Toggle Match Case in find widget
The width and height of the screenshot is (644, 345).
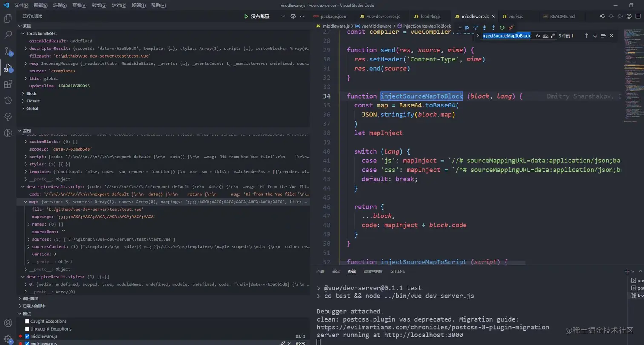(538, 36)
